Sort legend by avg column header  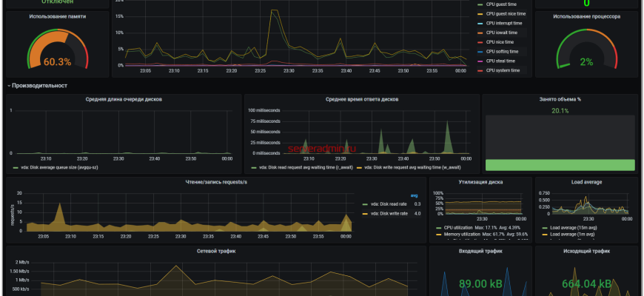click(x=415, y=195)
